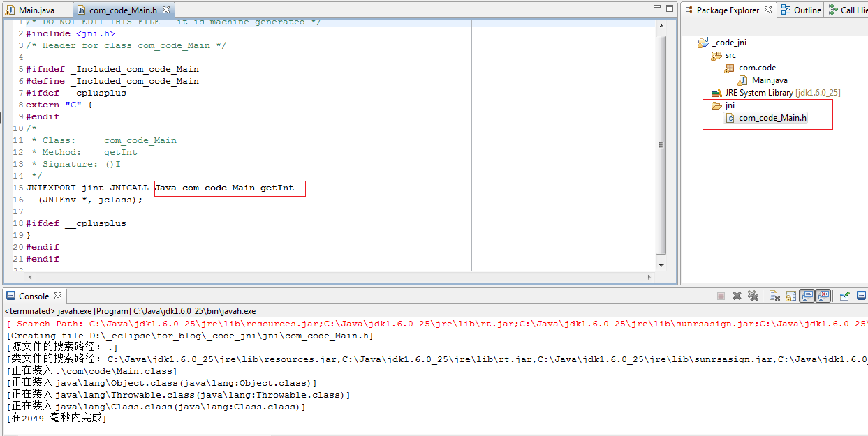Click the _code_jni project icon
Viewport: 868px width, 436px height.
(704, 43)
